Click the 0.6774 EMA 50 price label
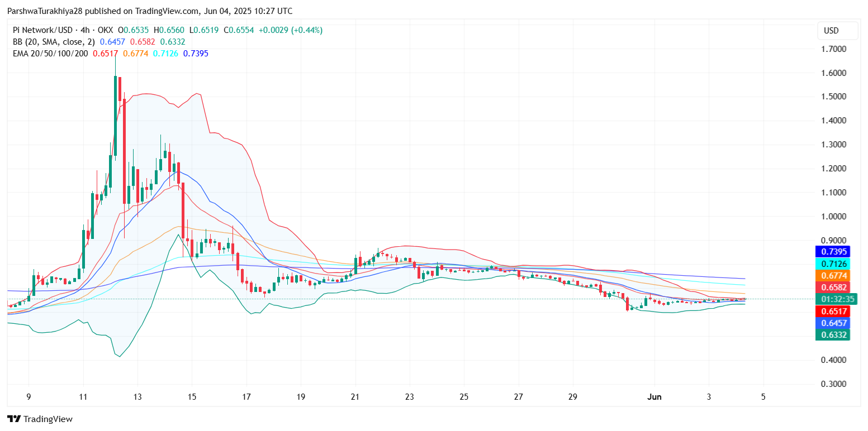The image size is (868, 431). point(832,275)
